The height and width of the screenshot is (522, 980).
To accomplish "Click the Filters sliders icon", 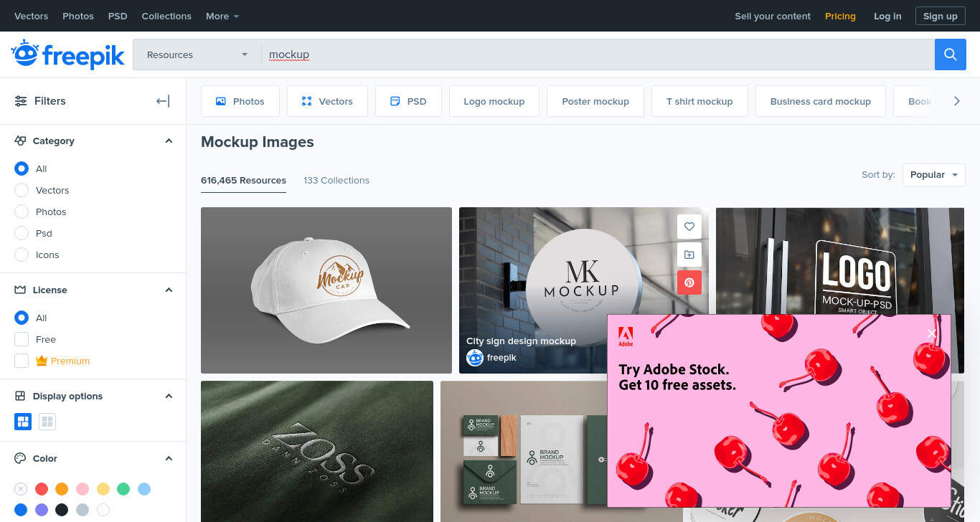I will coord(21,101).
